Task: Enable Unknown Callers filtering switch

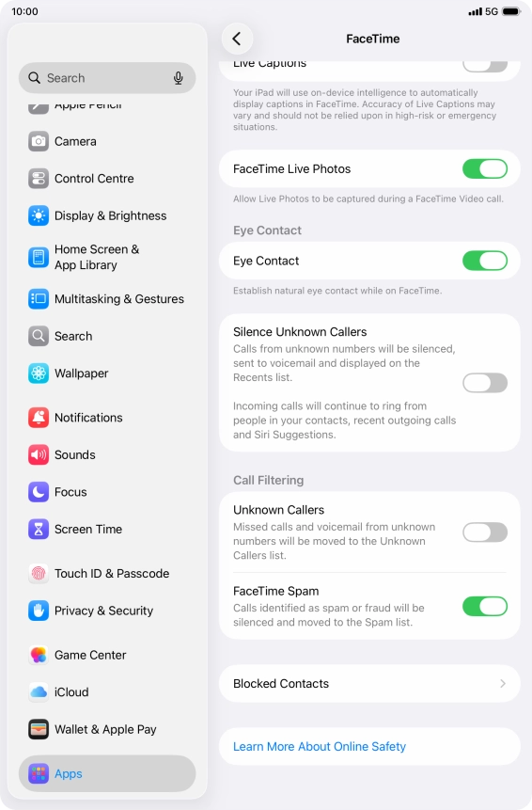Action: tap(484, 532)
